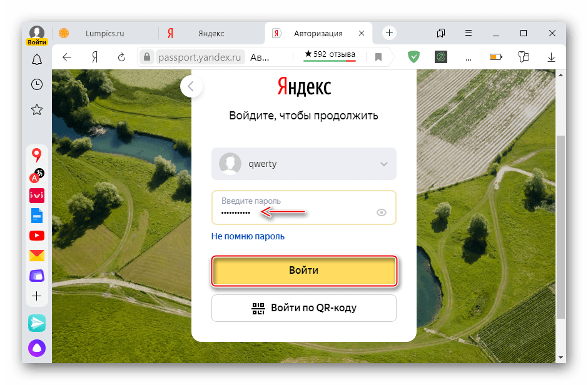
Task: Click the Protect shield icon
Action: point(413,57)
